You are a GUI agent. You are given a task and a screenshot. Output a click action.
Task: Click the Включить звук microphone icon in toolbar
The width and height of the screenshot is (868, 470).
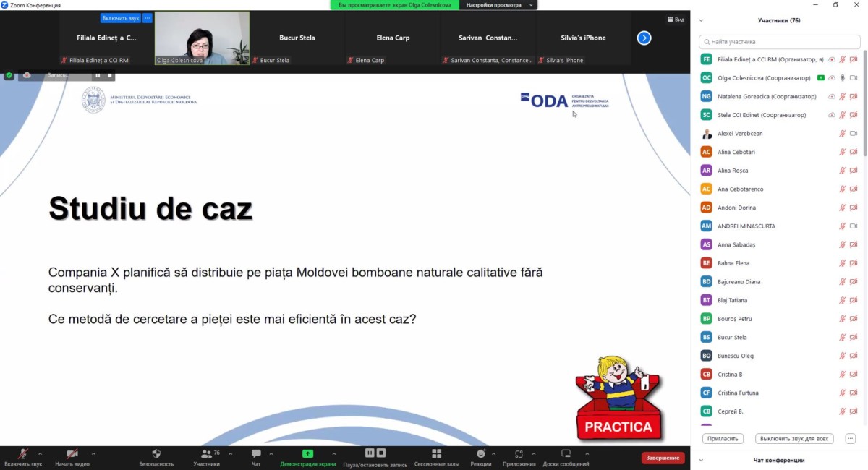pyautogui.click(x=23, y=453)
